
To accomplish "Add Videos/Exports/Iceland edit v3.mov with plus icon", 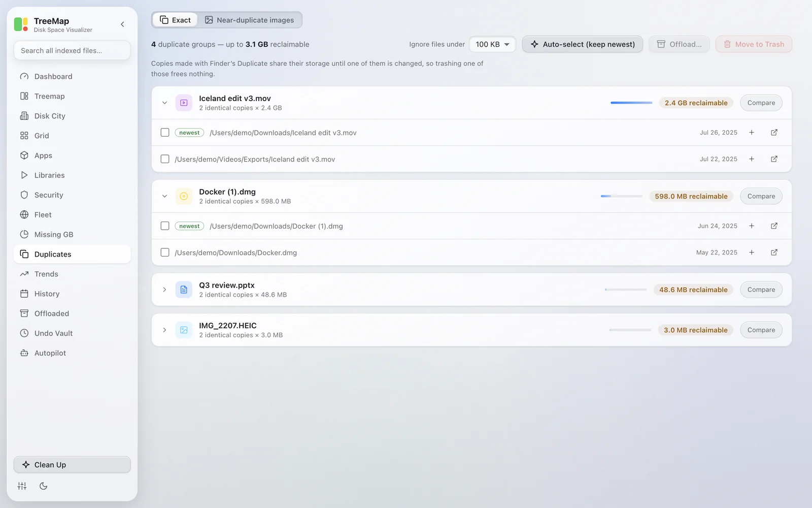I will pyautogui.click(x=752, y=159).
